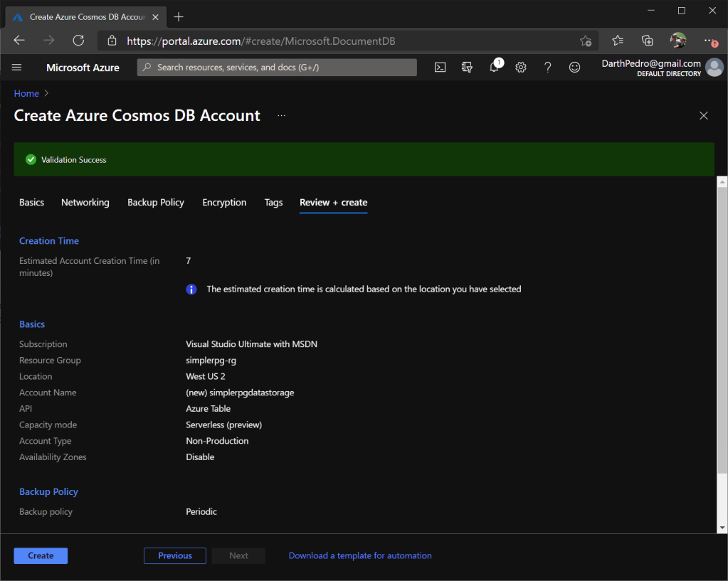Viewport: 728px width, 581px height.
Task: Close the Create Cosmos DB Account blade
Action: click(703, 116)
